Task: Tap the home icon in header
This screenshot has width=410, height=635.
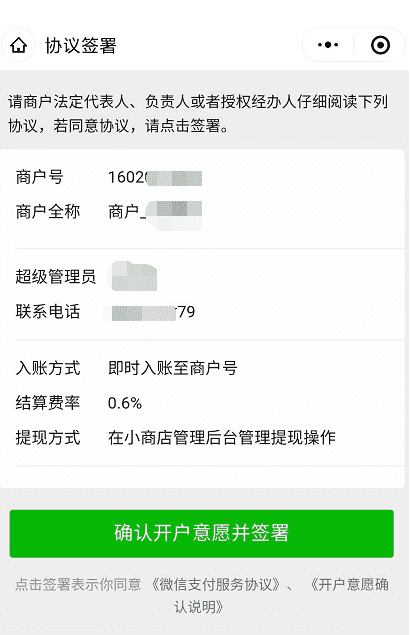Action: point(19,45)
